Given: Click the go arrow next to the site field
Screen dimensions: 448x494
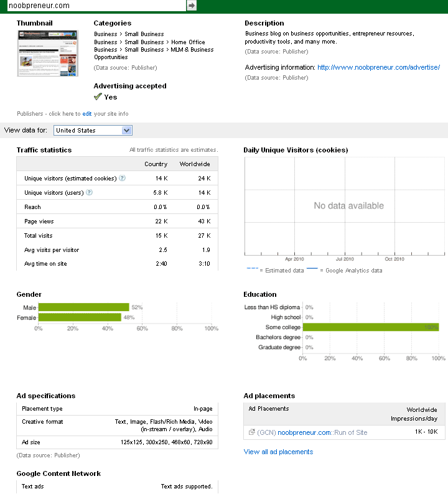Looking at the screenshot, I should click(x=192, y=6).
